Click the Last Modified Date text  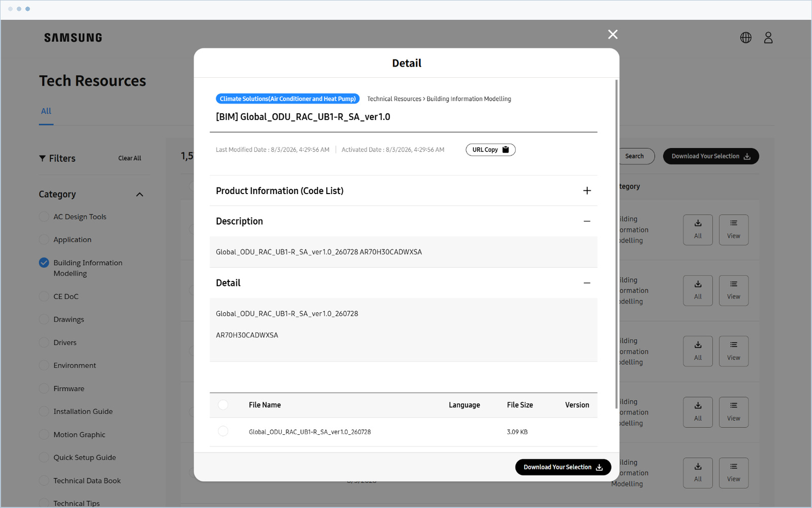point(273,150)
